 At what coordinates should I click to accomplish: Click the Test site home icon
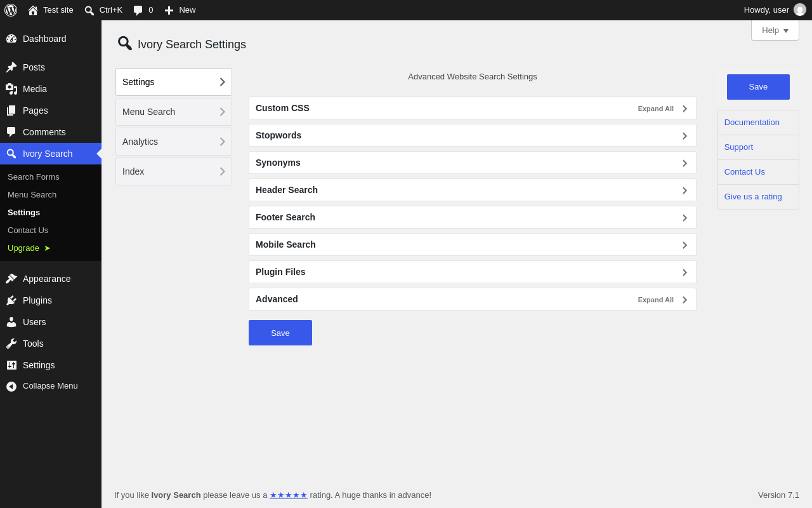33,10
